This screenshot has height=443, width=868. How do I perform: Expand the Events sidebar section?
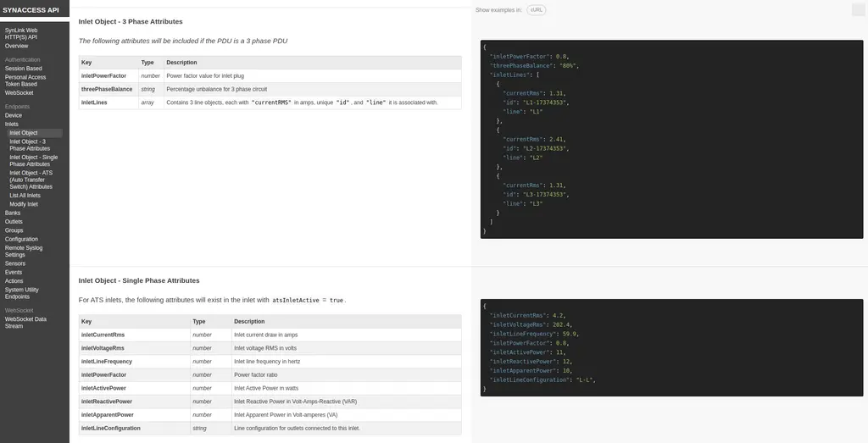pos(14,273)
